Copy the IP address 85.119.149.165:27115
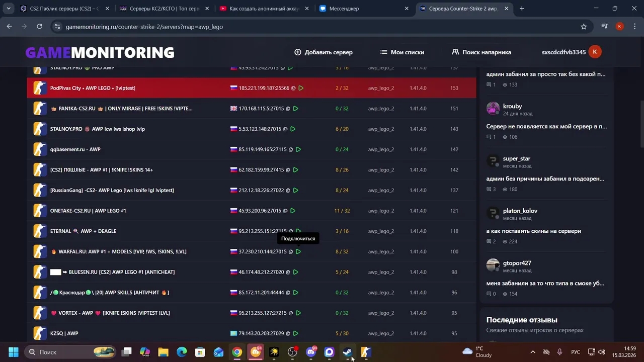 [x=291, y=149]
